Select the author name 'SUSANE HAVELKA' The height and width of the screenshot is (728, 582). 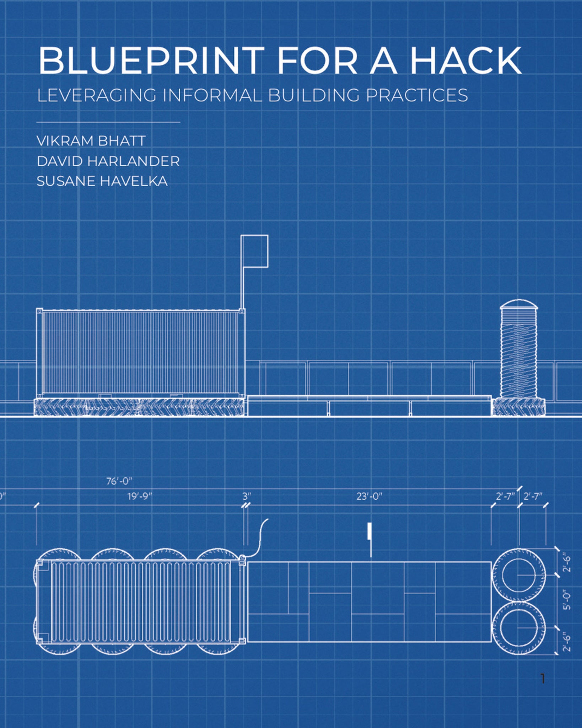pyautogui.click(x=102, y=181)
